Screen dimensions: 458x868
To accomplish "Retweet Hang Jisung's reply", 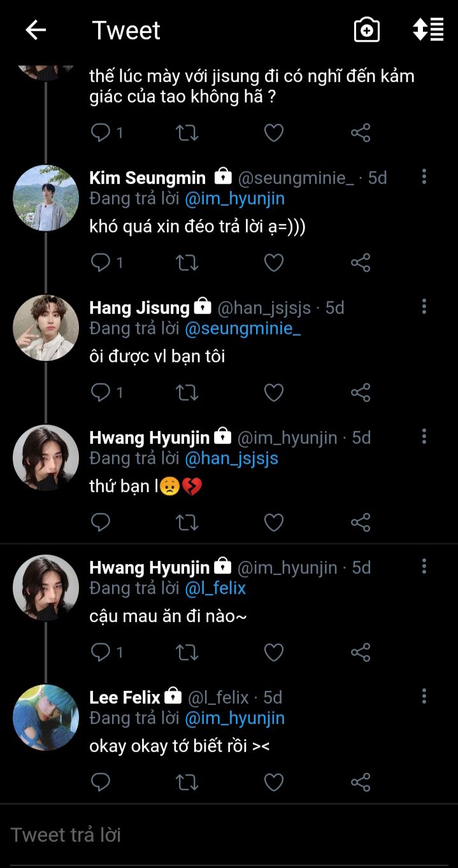I will click(x=187, y=392).
